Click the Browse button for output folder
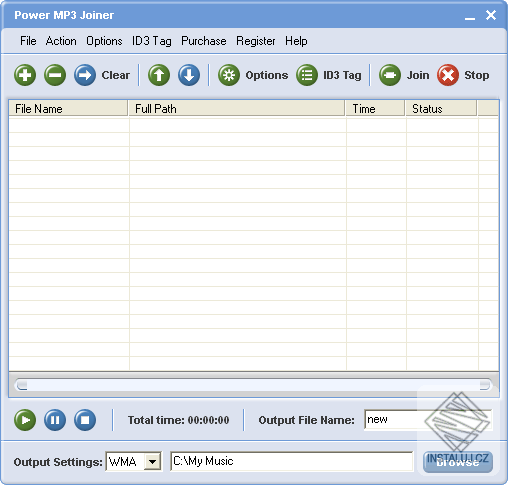Image resolution: width=508 pixels, height=485 pixels. [458, 462]
